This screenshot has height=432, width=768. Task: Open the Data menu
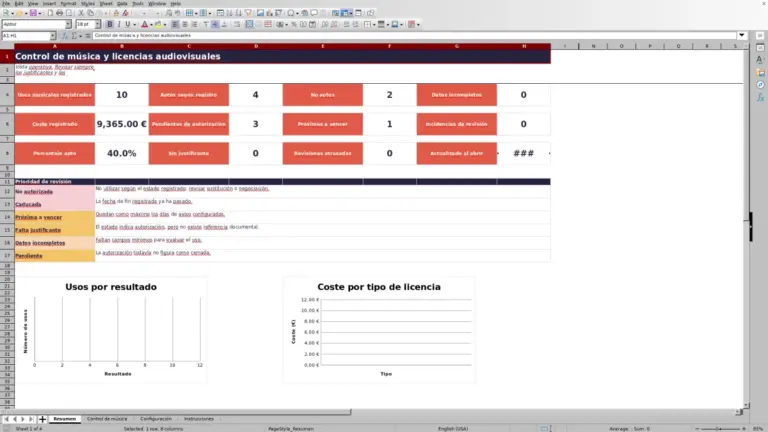click(x=122, y=3)
